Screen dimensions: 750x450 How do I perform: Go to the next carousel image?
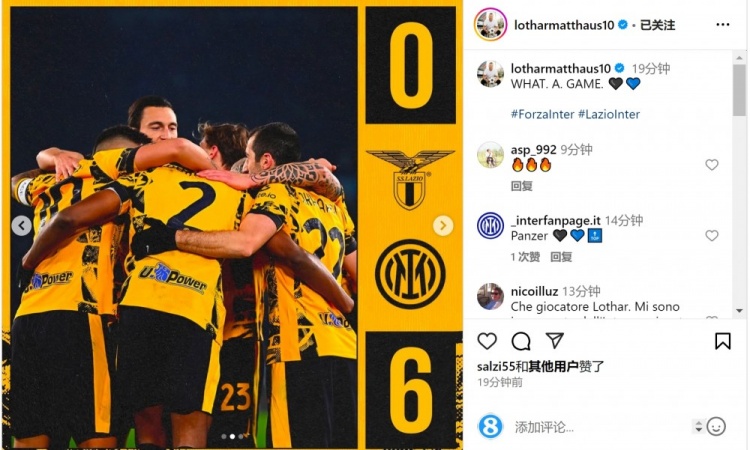(x=443, y=225)
